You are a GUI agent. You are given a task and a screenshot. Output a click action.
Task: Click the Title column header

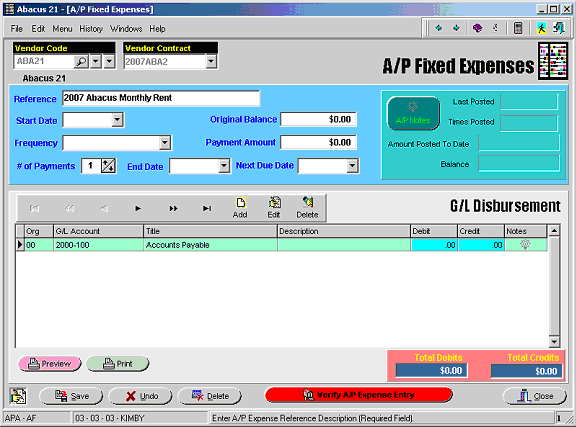tap(210, 231)
